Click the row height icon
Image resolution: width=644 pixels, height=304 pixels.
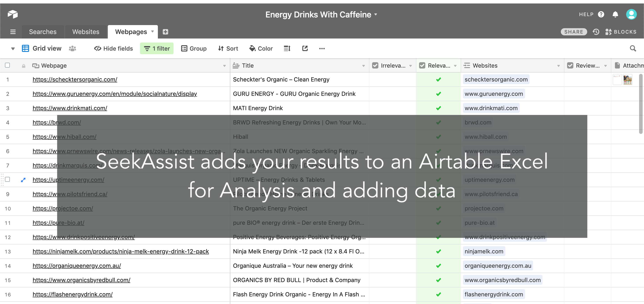click(287, 49)
